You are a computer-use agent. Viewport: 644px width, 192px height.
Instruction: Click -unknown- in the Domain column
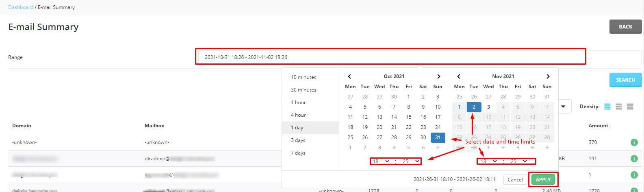(24, 142)
